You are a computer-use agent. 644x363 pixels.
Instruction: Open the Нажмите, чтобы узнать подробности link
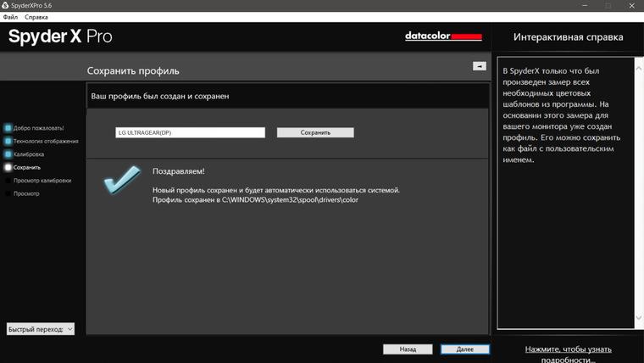coord(568,354)
